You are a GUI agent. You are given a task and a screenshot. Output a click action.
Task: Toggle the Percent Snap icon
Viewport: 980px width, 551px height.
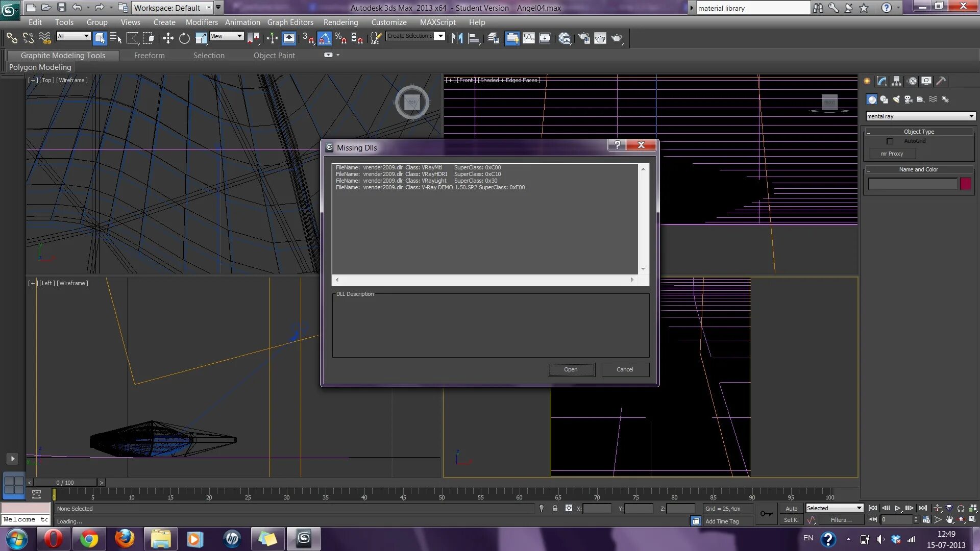pos(341,38)
